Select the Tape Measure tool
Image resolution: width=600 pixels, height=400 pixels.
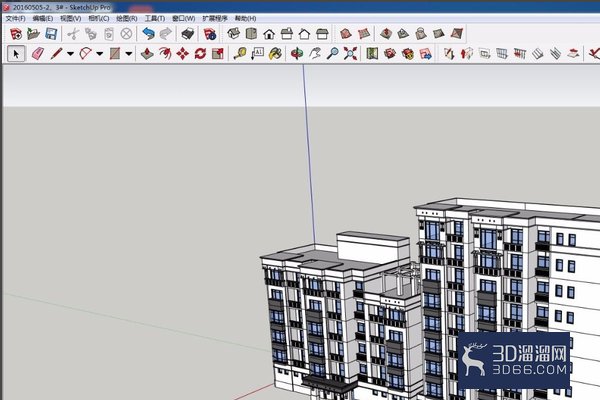(240, 54)
